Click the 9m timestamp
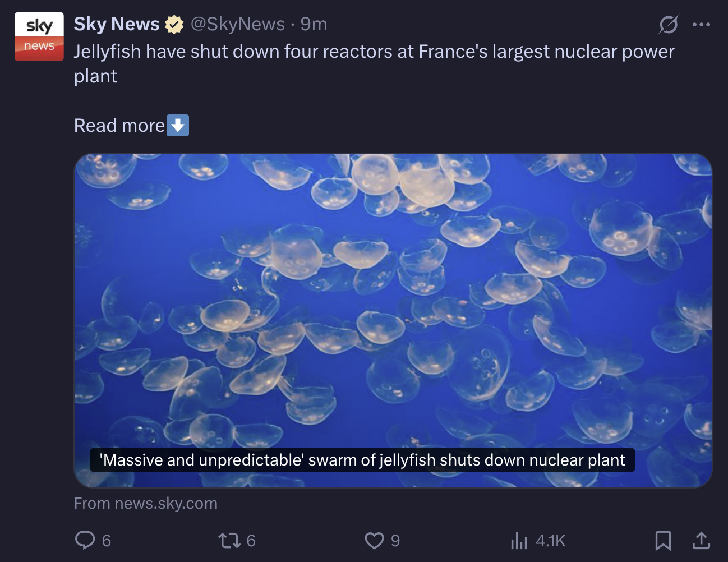Screen dimensions: 728x562 tap(314, 24)
